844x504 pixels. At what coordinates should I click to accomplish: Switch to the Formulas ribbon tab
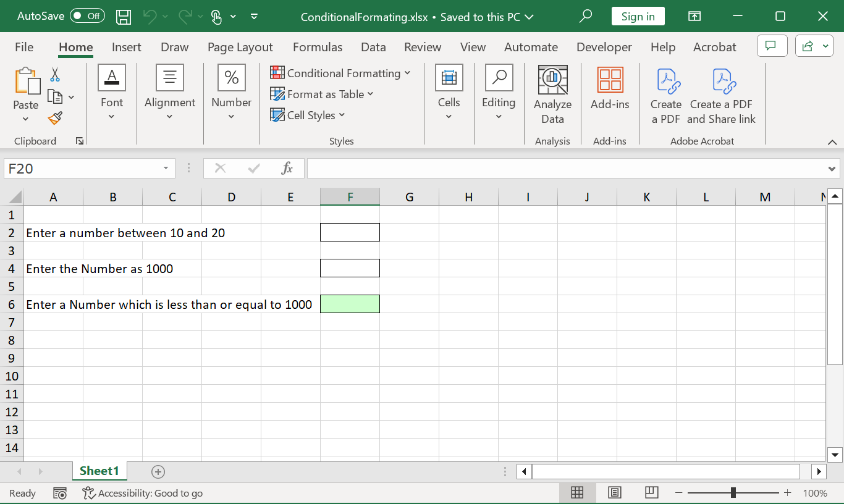(x=318, y=47)
